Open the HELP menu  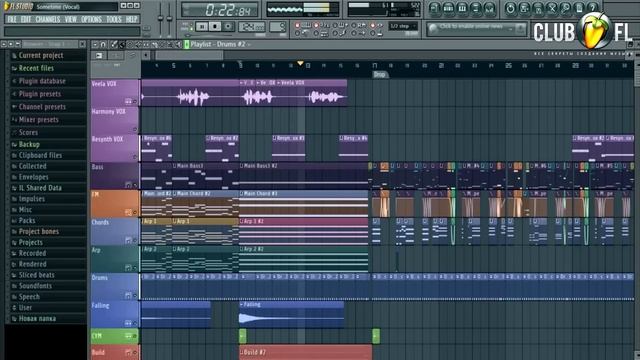(131, 19)
